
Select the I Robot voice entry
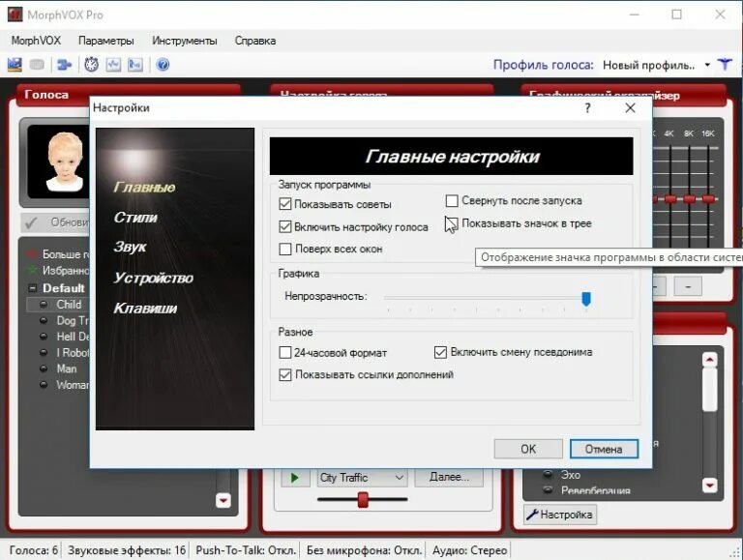pyautogui.click(x=73, y=352)
